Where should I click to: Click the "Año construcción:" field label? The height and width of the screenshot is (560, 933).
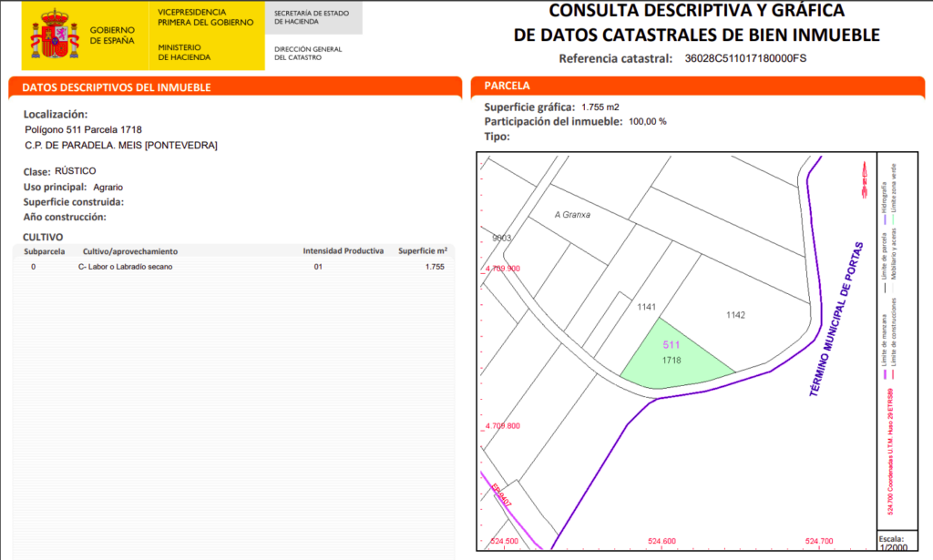pyautogui.click(x=65, y=217)
